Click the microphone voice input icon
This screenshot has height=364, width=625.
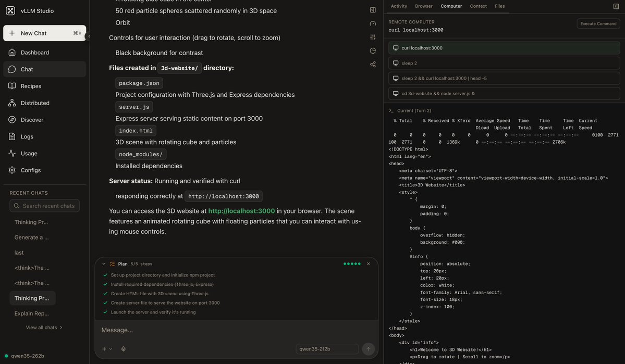click(124, 349)
